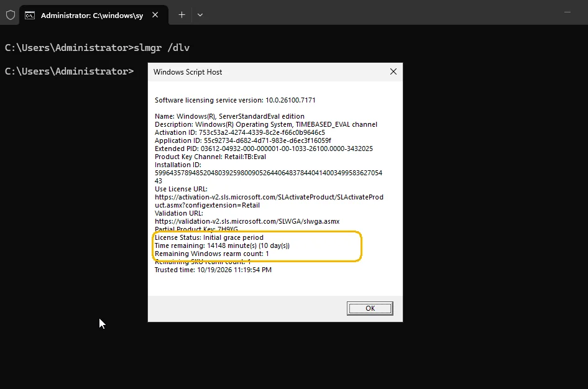Minimize the terminal window

point(567,12)
